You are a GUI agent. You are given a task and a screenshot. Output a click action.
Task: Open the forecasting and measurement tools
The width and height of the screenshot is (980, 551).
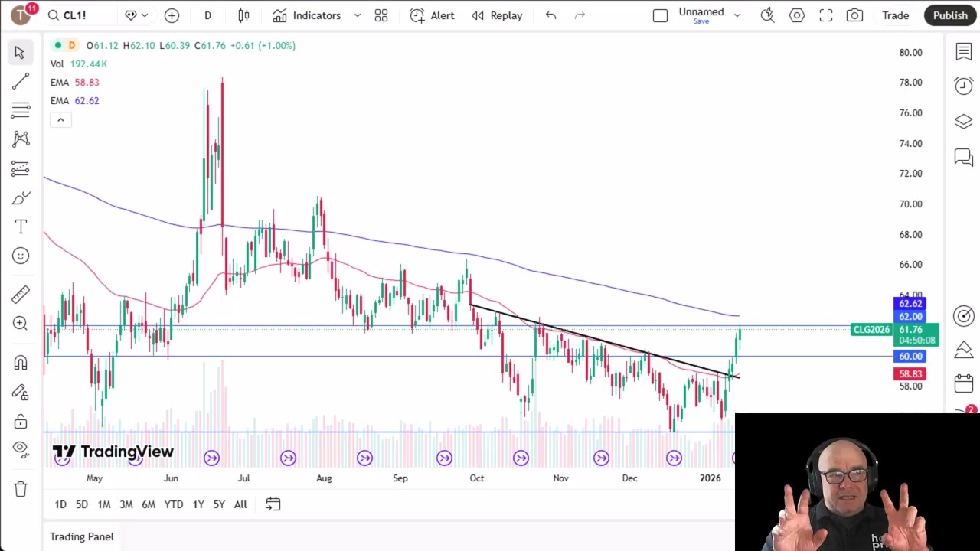point(20,168)
